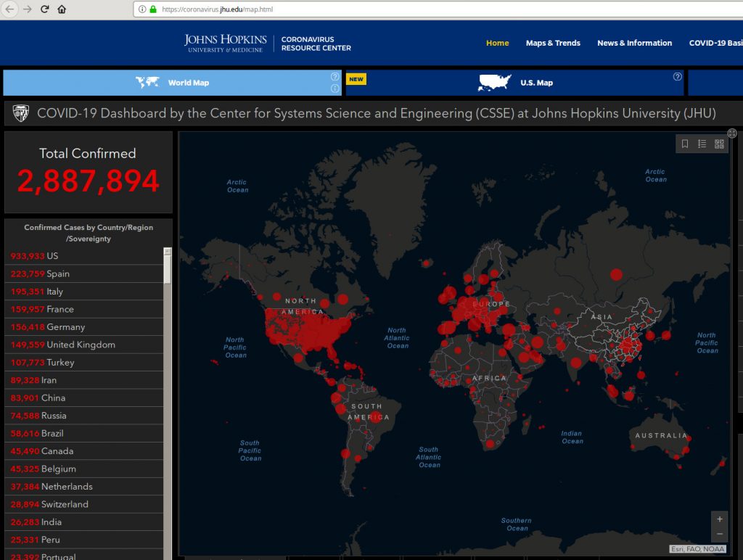The image size is (743, 560).
Task: Select Russia row in country list
Action: point(84,416)
